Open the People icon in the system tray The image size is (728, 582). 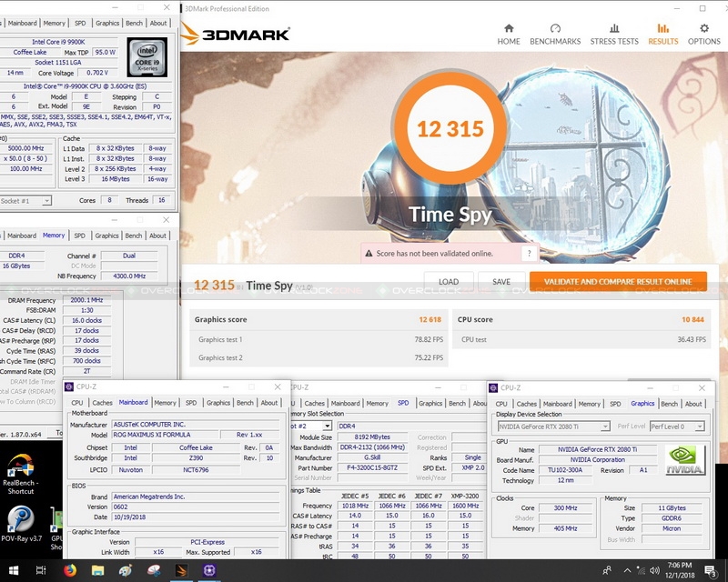coord(606,570)
